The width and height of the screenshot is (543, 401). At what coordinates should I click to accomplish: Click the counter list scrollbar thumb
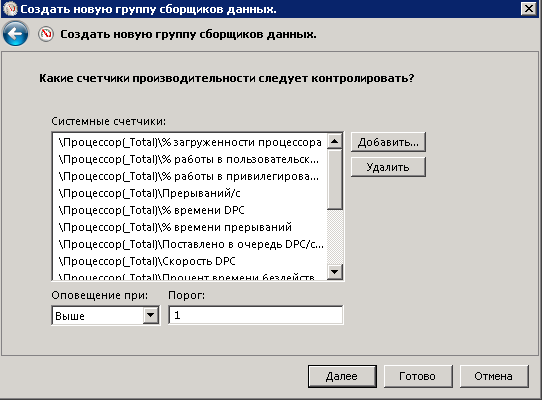(x=335, y=179)
